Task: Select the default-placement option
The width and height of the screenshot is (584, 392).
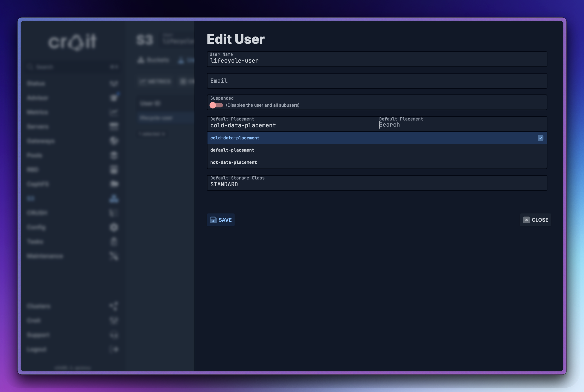Action: [232, 150]
